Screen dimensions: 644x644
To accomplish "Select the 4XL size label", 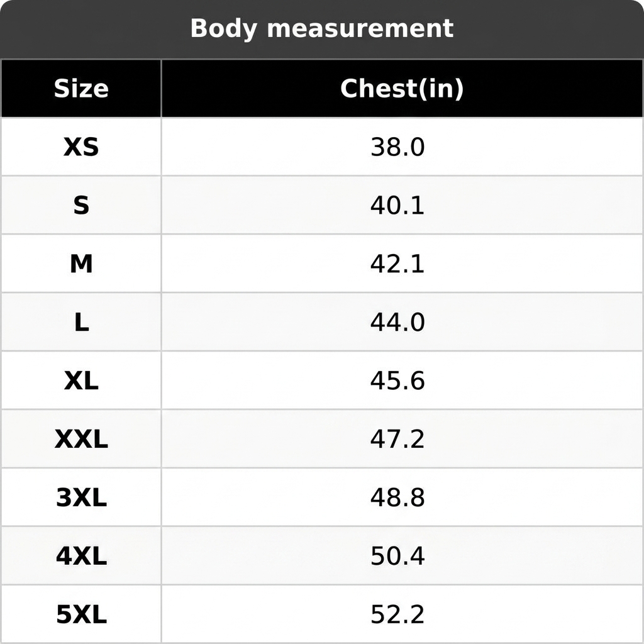I will 81,556.
